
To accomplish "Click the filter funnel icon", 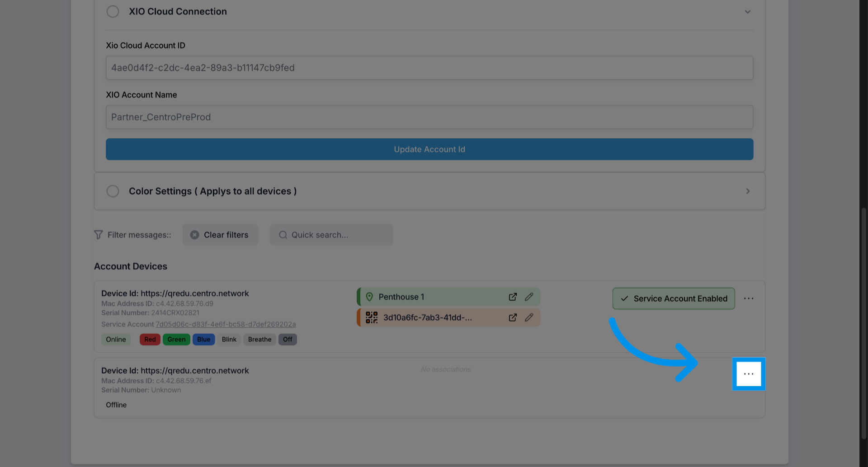I will [98, 235].
